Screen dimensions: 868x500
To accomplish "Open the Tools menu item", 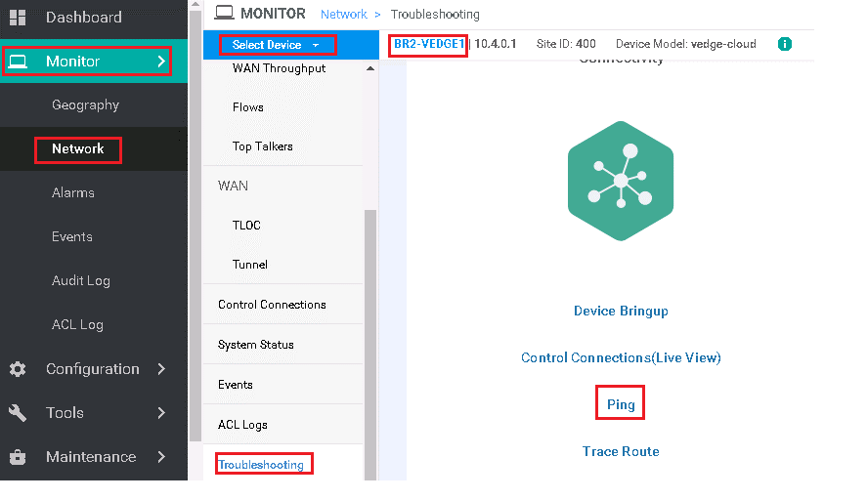I will click(x=65, y=413).
